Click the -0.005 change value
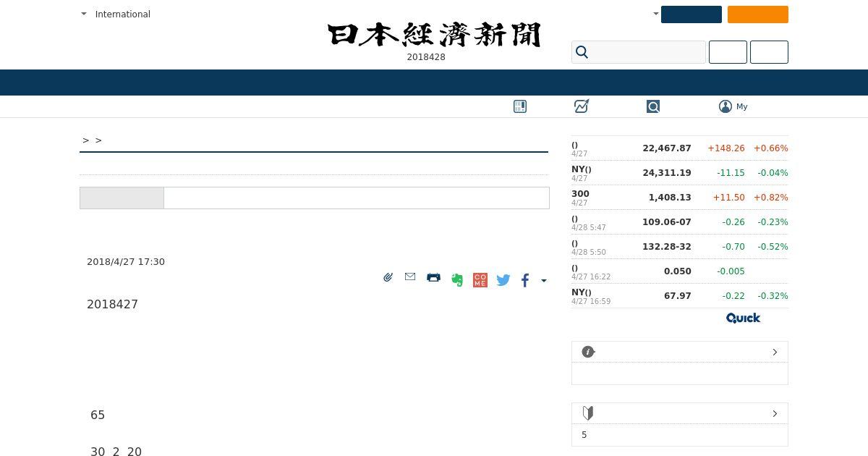This screenshot has height=456, width=868. [731, 271]
